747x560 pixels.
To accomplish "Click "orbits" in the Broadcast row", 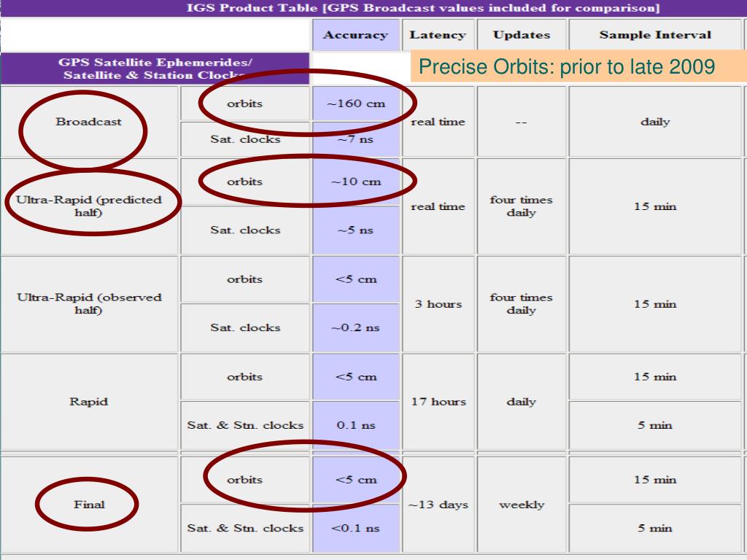I will point(244,104).
